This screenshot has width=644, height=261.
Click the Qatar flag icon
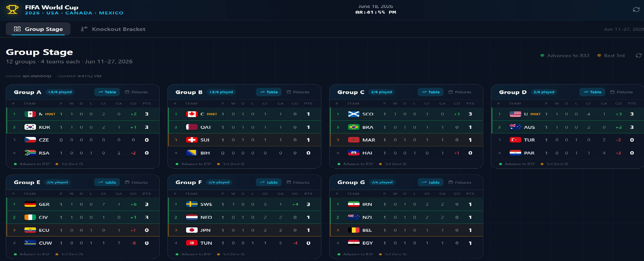pyautogui.click(x=192, y=127)
